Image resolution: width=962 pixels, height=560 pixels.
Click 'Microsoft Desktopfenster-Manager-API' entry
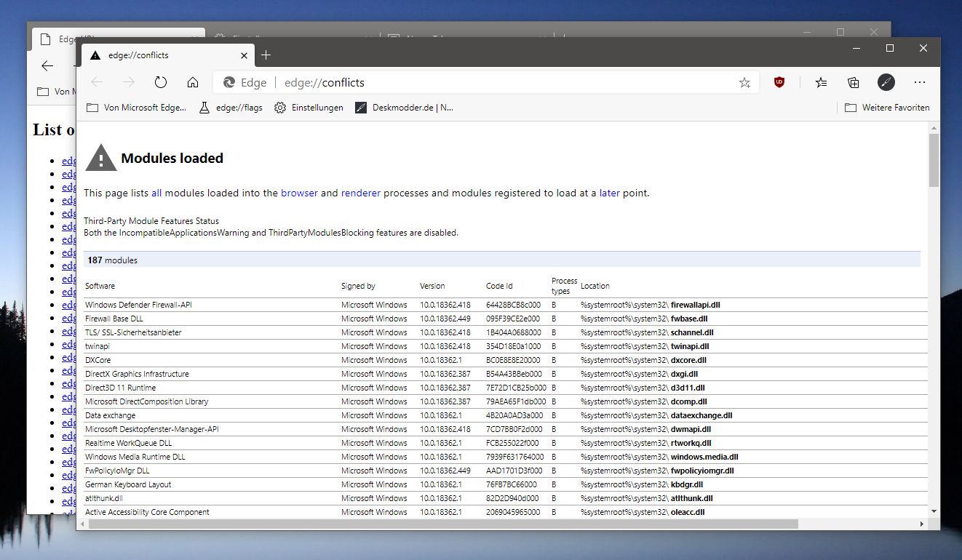point(151,429)
